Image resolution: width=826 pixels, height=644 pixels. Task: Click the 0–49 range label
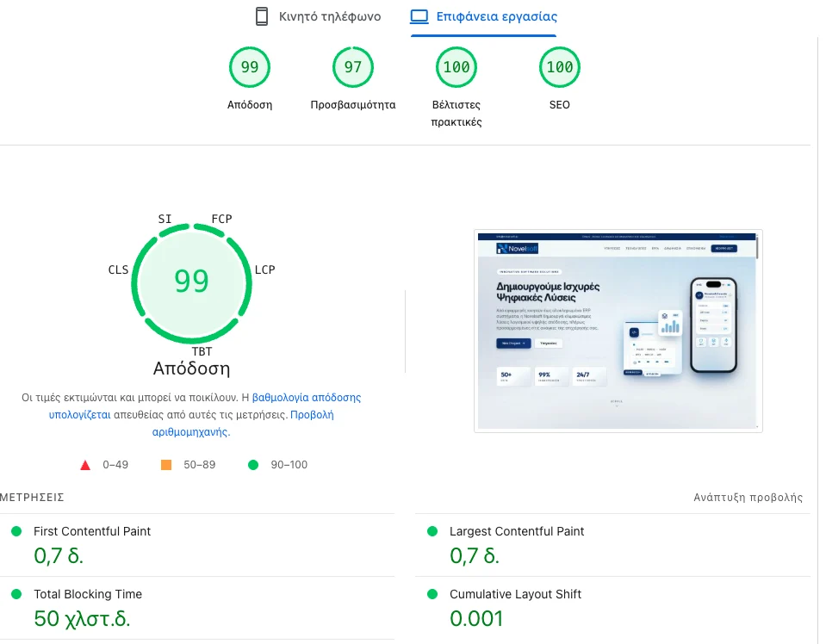115,464
